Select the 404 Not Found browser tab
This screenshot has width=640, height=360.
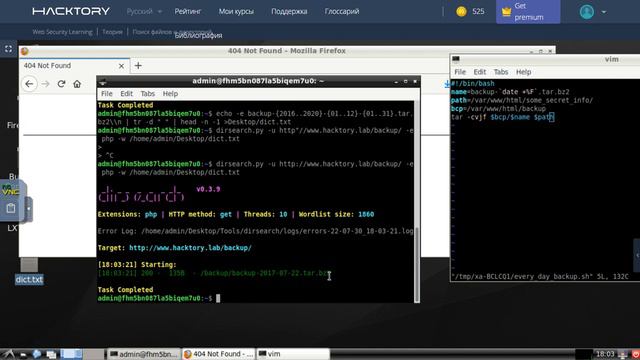(x=74, y=66)
